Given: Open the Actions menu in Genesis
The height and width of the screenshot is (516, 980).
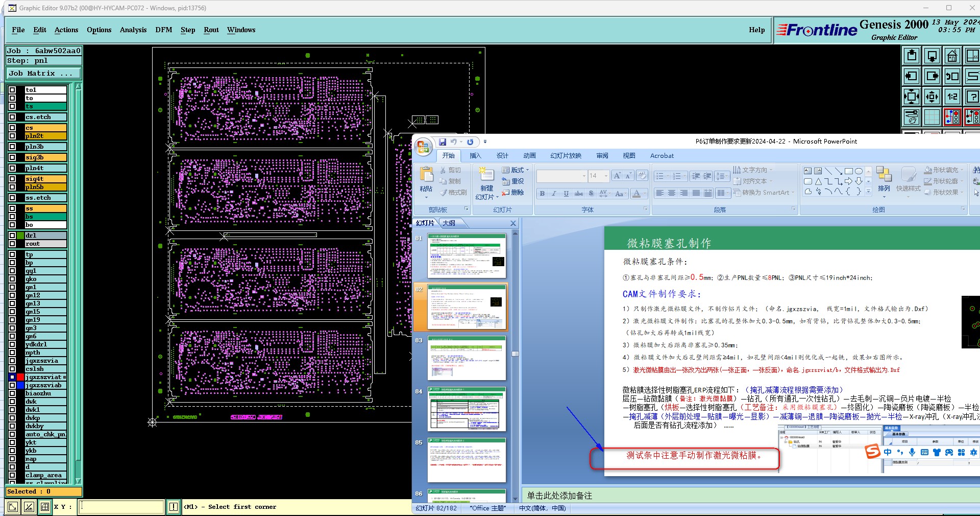Looking at the screenshot, I should click(66, 30).
